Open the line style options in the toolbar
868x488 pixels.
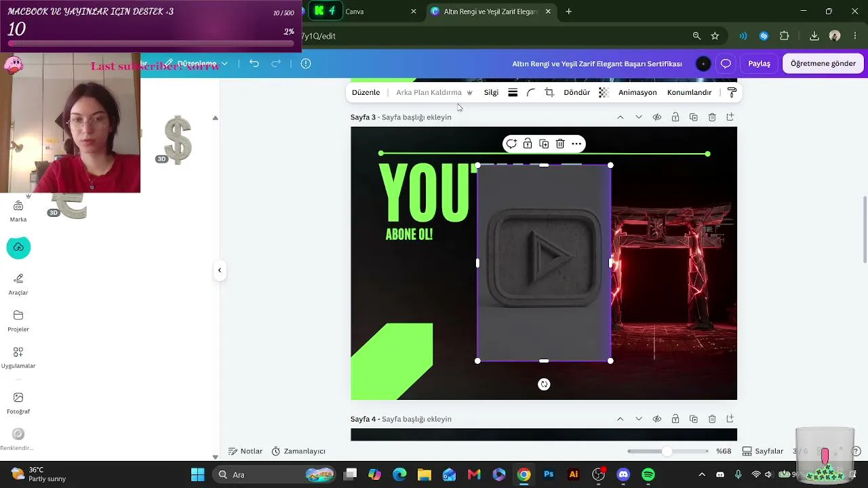click(x=513, y=92)
